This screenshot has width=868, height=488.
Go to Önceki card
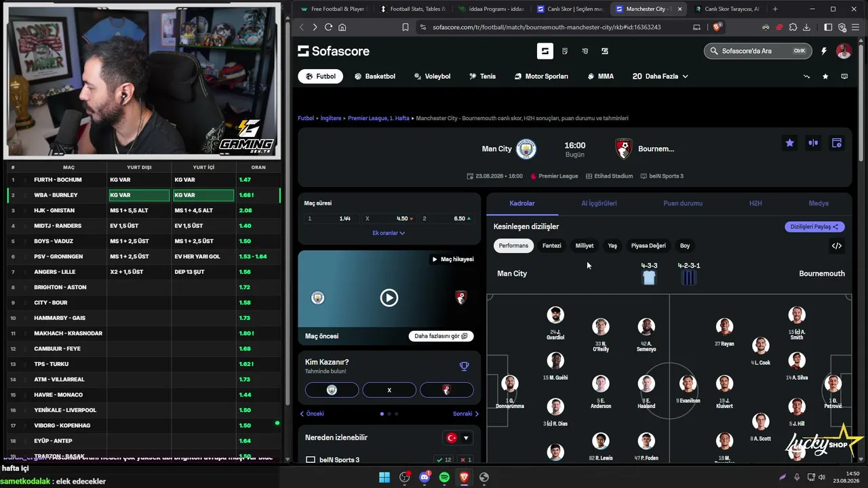coord(312,413)
